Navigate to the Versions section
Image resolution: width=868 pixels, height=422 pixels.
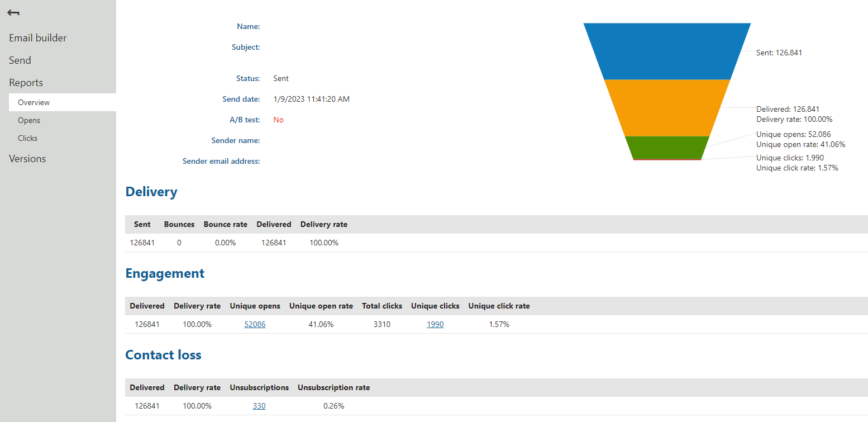tap(27, 159)
